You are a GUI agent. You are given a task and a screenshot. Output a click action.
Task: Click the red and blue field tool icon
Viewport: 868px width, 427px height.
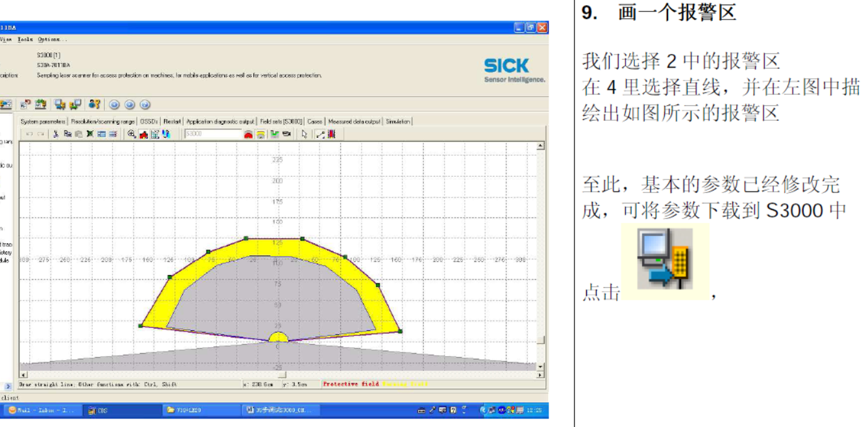[x=331, y=134]
